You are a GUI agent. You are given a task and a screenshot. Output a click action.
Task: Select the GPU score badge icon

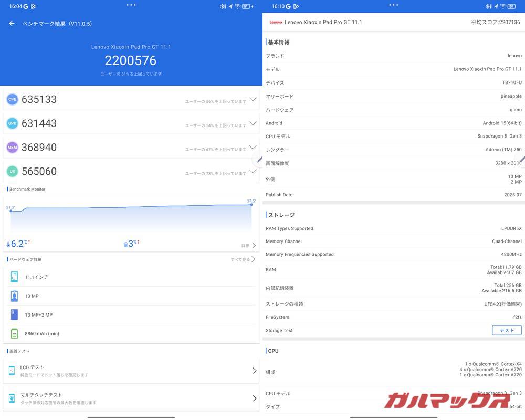tap(12, 123)
